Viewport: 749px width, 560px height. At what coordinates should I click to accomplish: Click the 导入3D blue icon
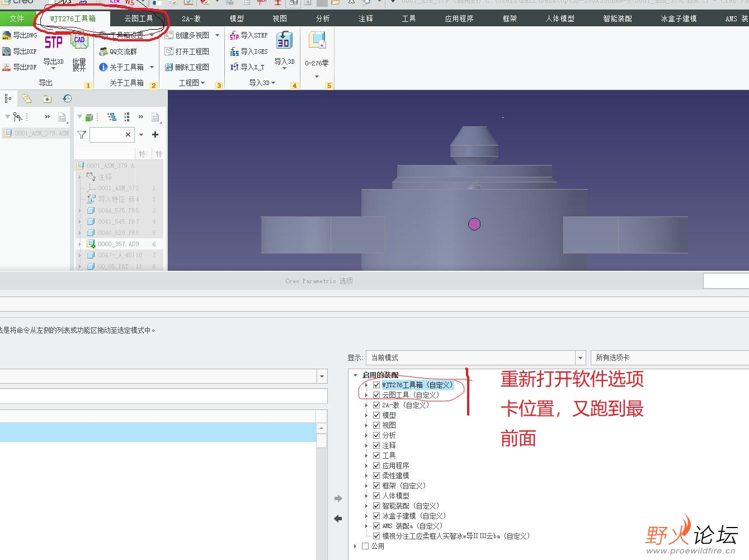point(284,40)
